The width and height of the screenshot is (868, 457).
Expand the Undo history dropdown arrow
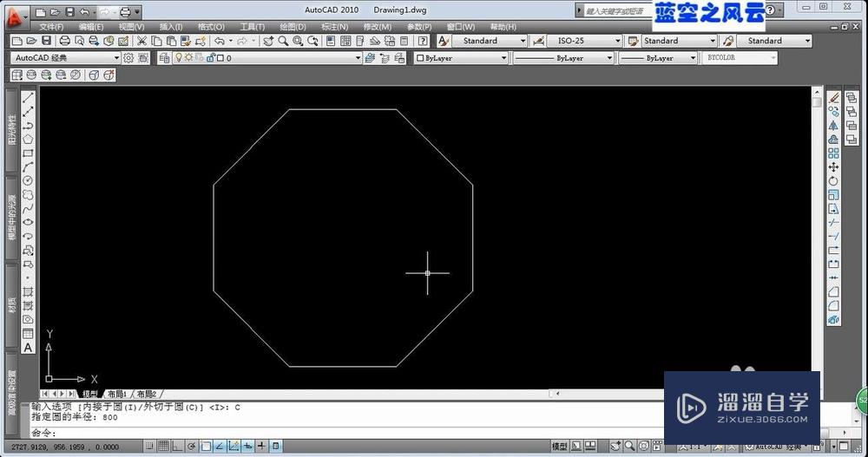click(231, 41)
